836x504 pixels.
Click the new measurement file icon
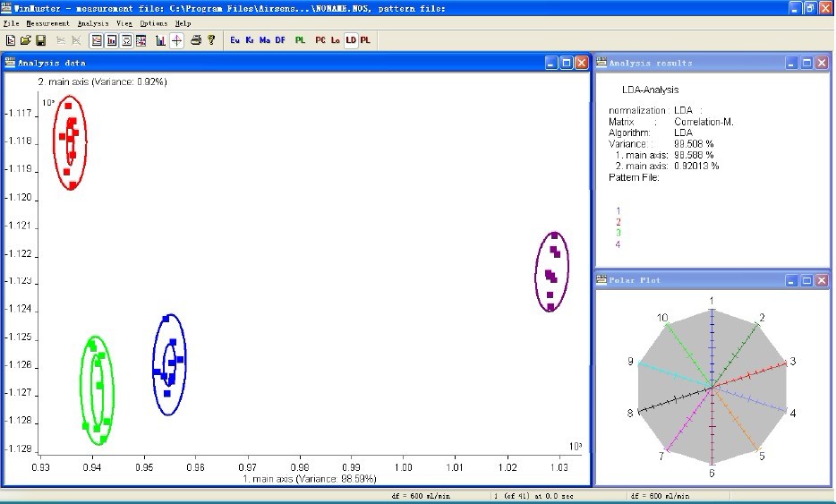pos(11,40)
